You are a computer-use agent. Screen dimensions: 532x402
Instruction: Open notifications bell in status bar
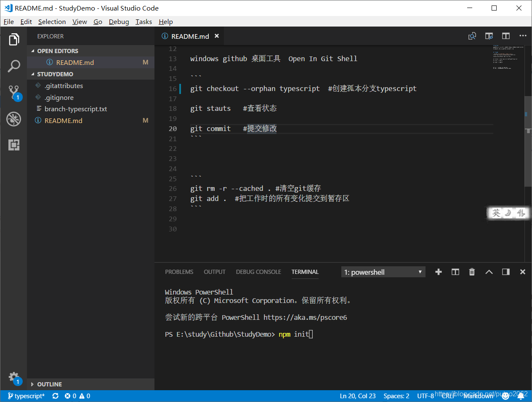pos(521,396)
